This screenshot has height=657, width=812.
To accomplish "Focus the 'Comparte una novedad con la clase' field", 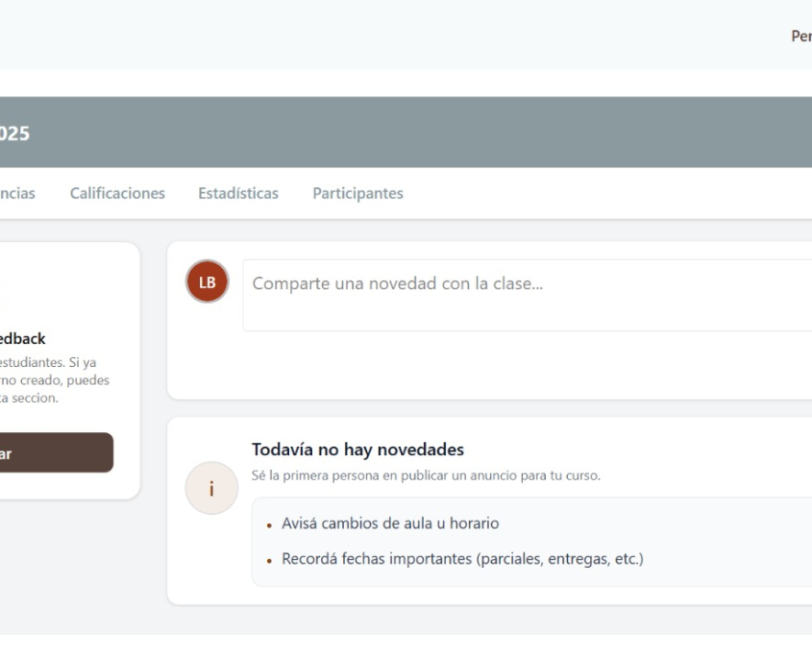I will coord(527,295).
